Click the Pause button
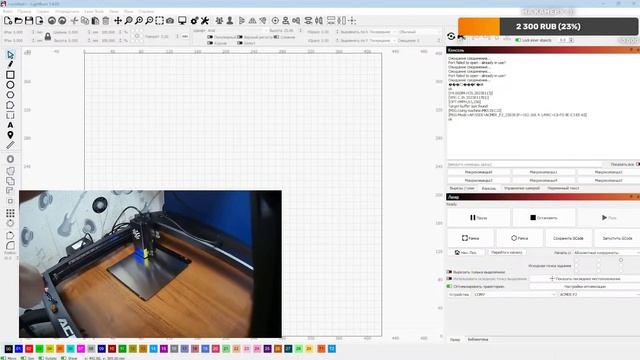The image size is (640, 360). (478, 218)
